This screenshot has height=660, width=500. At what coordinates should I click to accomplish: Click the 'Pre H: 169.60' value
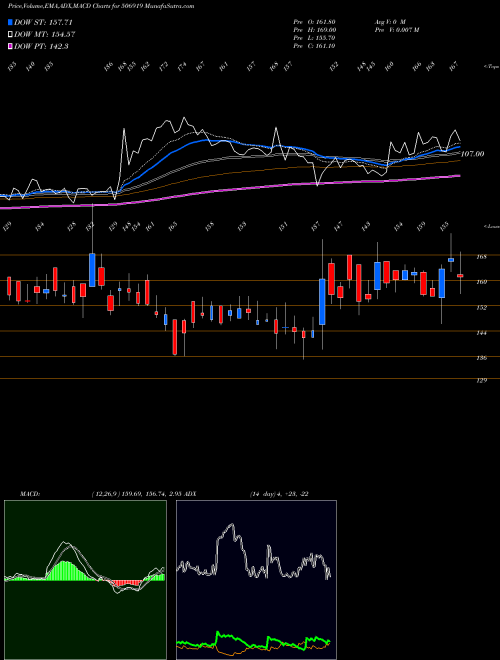[314, 30]
